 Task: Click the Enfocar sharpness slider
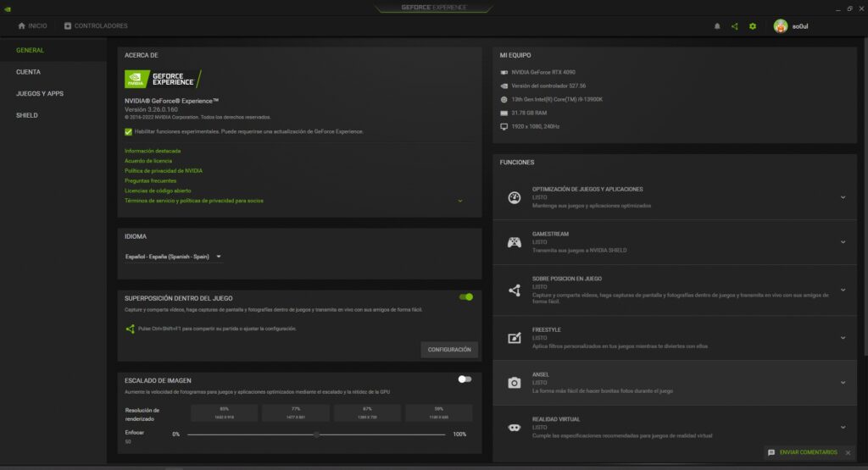point(316,434)
